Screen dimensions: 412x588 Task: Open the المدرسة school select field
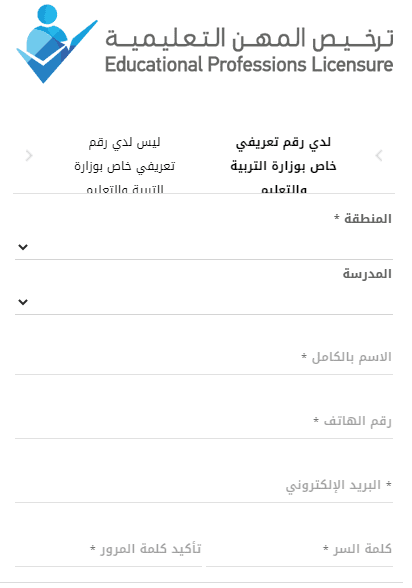(x=204, y=302)
